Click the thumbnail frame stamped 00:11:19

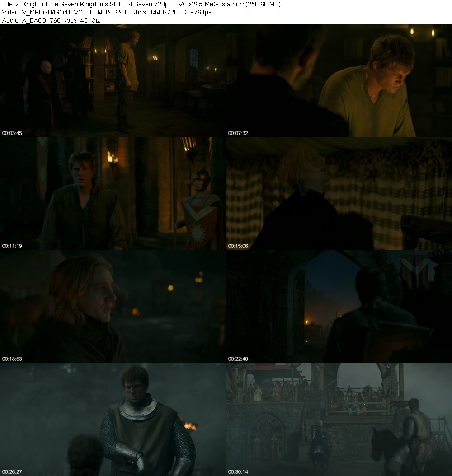113,194
